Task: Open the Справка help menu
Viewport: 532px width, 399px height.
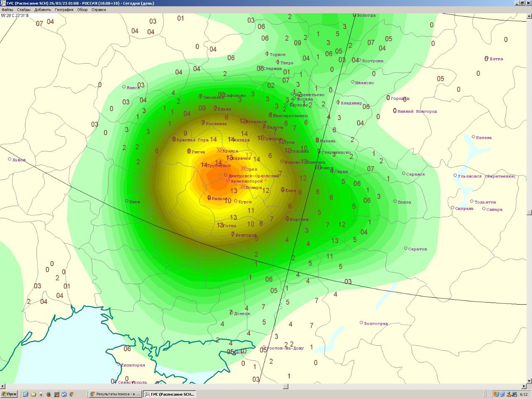Action: pyautogui.click(x=99, y=10)
